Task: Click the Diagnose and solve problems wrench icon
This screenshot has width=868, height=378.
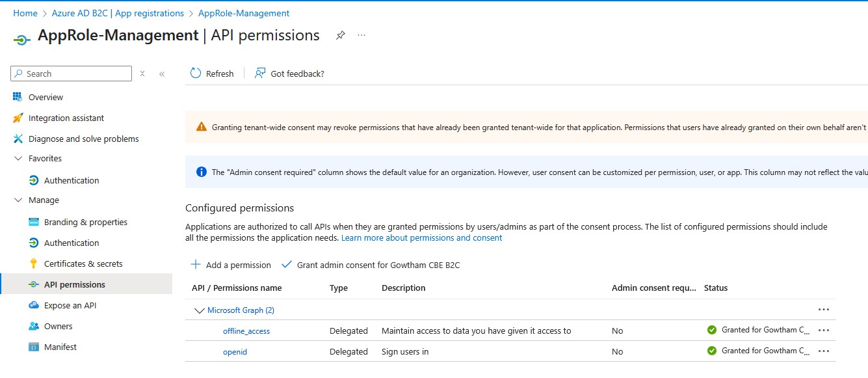Action: (18, 139)
